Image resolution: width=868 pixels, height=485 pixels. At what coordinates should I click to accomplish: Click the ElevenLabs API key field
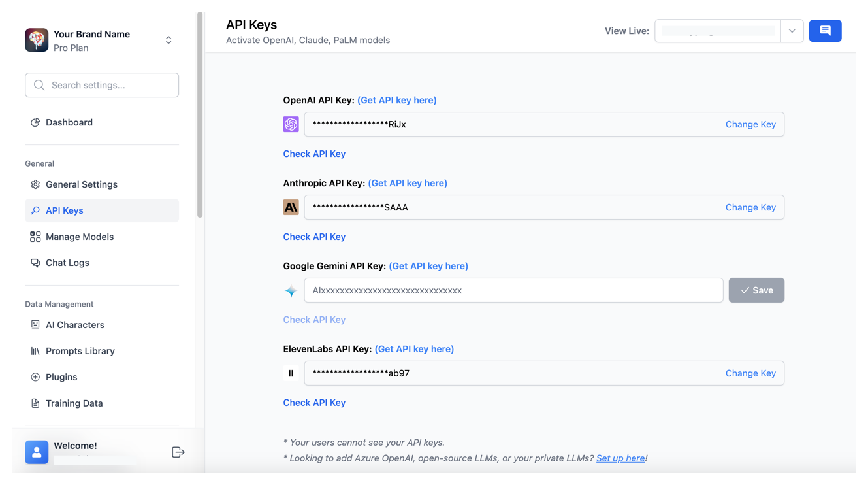544,373
